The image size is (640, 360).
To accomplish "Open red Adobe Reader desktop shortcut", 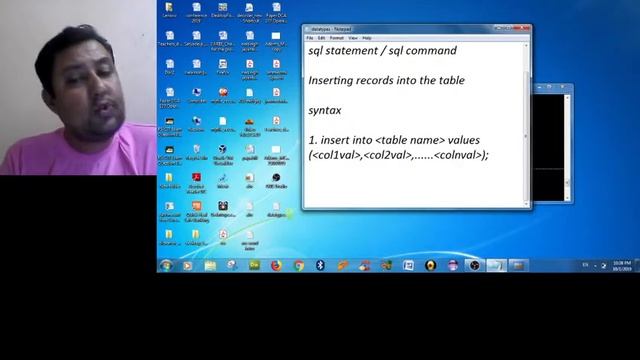I will 196,182.
